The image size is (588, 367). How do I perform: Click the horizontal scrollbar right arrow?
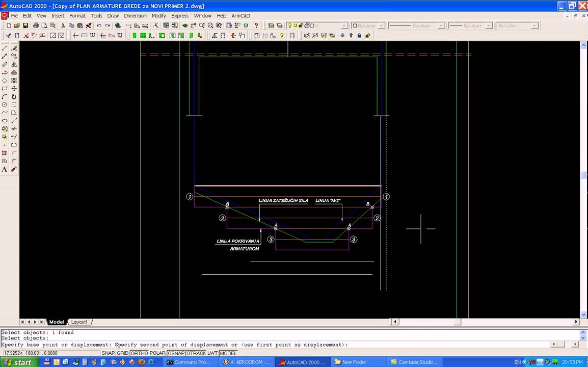[576, 322]
